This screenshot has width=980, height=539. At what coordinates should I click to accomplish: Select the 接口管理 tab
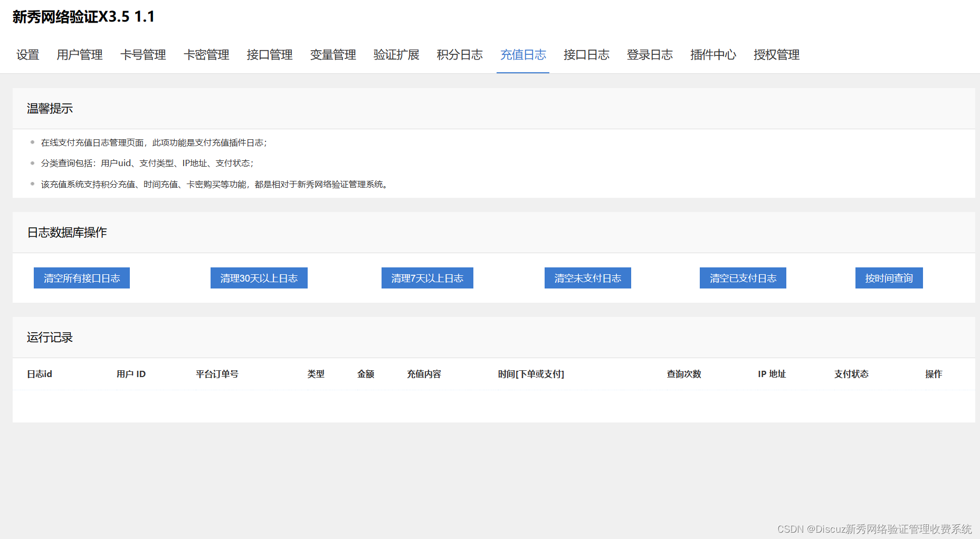[x=270, y=55]
